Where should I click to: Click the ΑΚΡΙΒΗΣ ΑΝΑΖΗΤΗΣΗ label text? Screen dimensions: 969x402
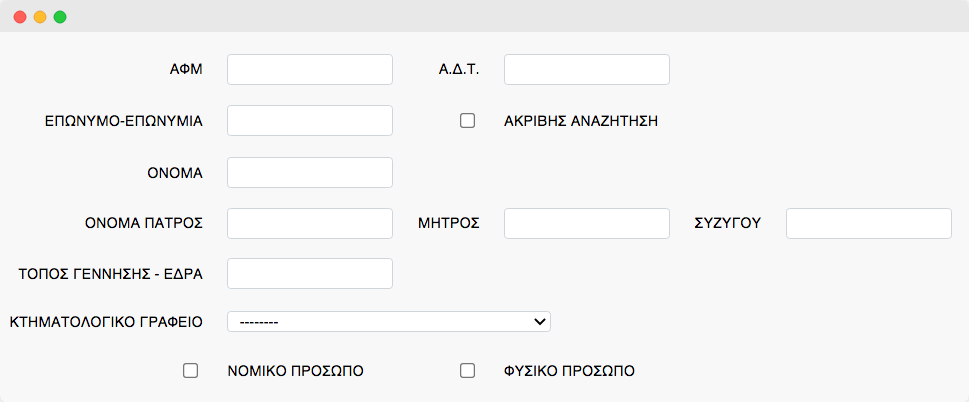tap(580, 121)
